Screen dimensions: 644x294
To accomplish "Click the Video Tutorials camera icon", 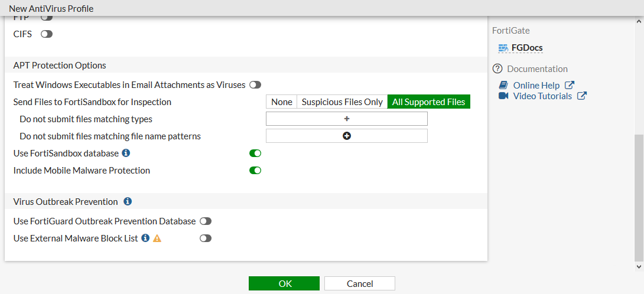I will pos(503,96).
